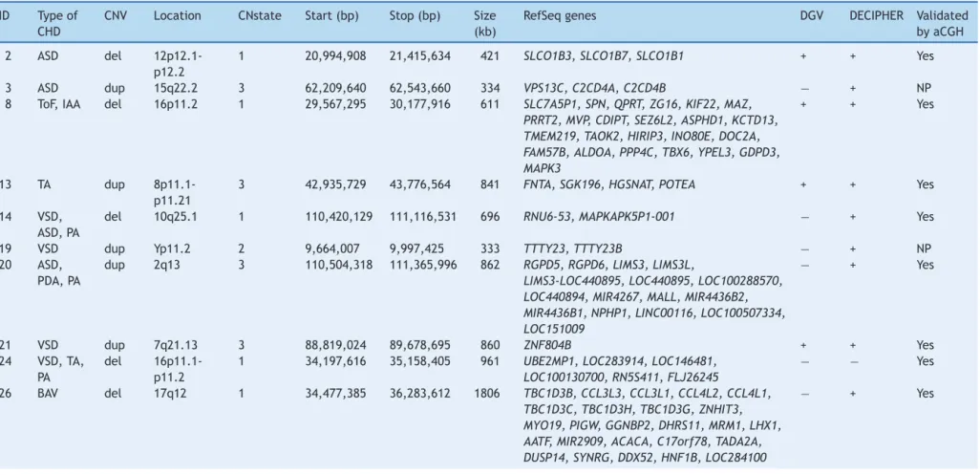Click the 'RefSeq genes' column header
Viewport: 980px width, 475px height.
click(560, 16)
